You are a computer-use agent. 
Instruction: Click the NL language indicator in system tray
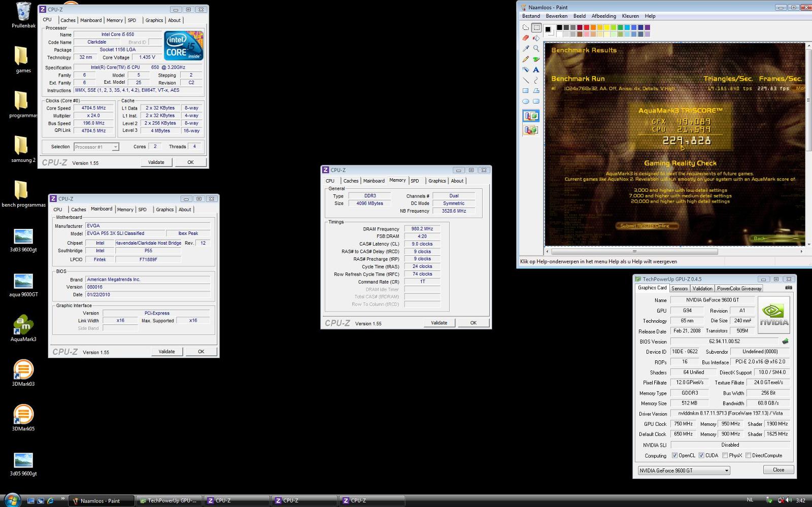pyautogui.click(x=750, y=500)
